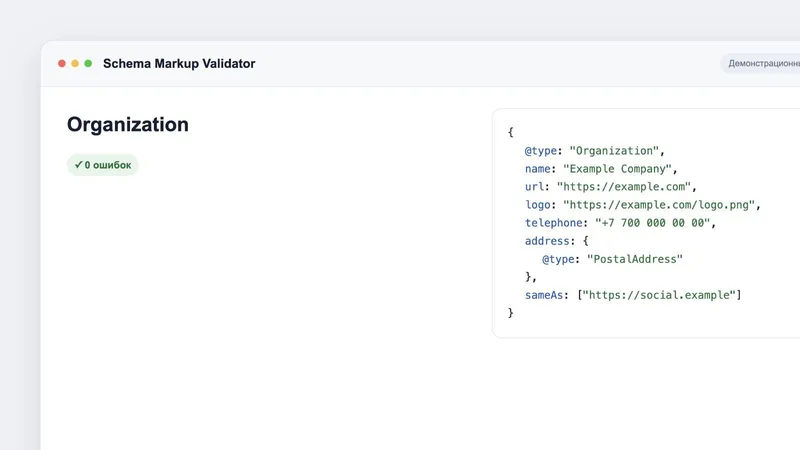Click the opening curly brace of the code
Image resolution: width=800 pixels, height=450 pixels.
pos(510,132)
